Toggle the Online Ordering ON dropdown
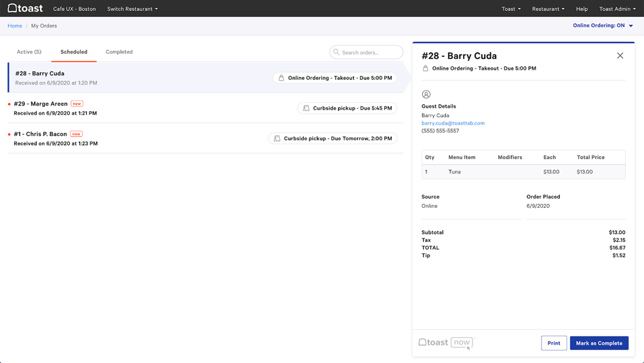Viewport: 644px width, 363px height. click(x=603, y=26)
